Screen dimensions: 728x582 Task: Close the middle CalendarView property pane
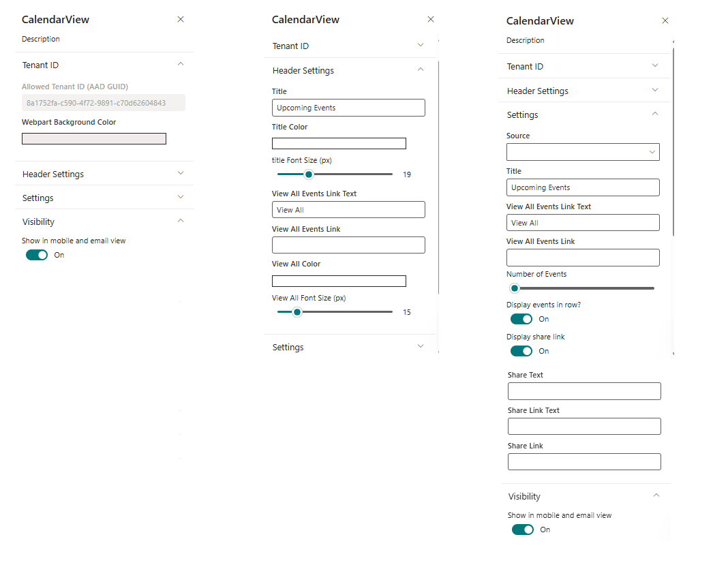point(430,19)
